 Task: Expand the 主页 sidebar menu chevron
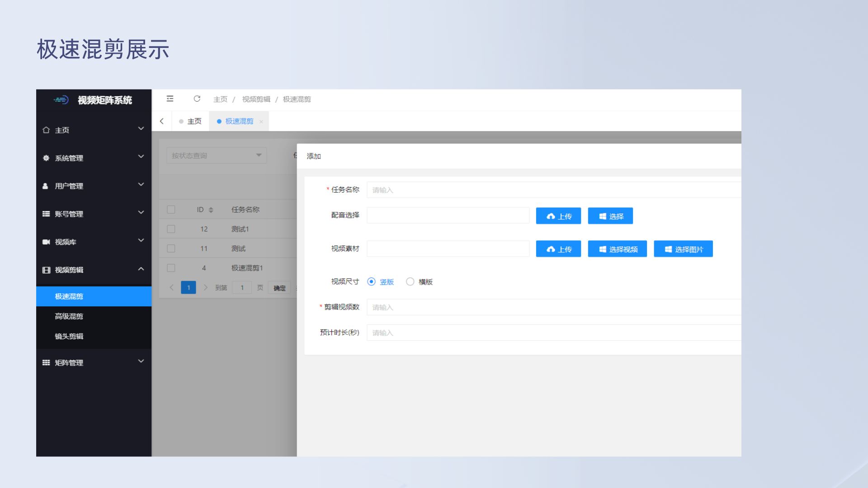tap(141, 129)
